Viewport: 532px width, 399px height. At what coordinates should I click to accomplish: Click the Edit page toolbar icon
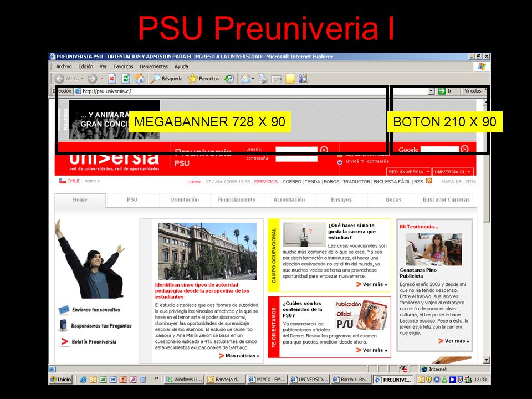276,79
